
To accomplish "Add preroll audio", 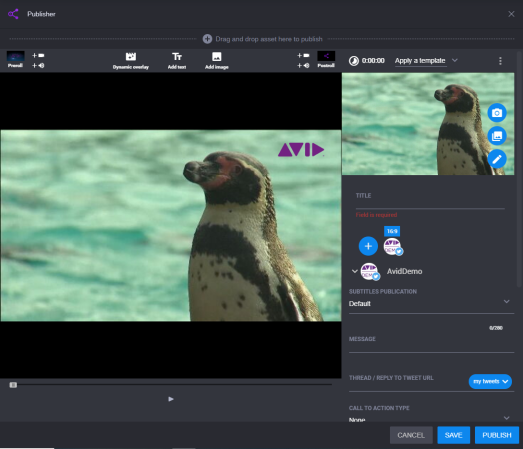I will pyautogui.click(x=38, y=65).
